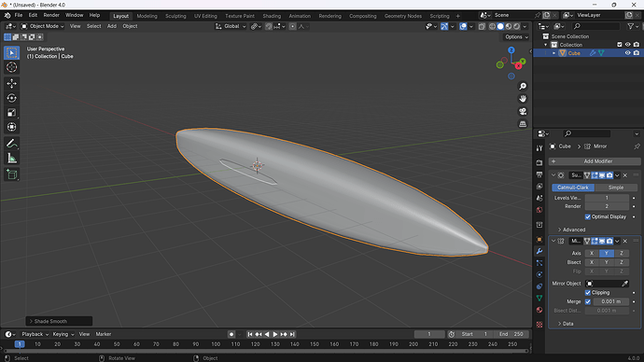Screen dimensions: 644x362
Task: Select rendered viewport shading mode
Action: [517, 26]
